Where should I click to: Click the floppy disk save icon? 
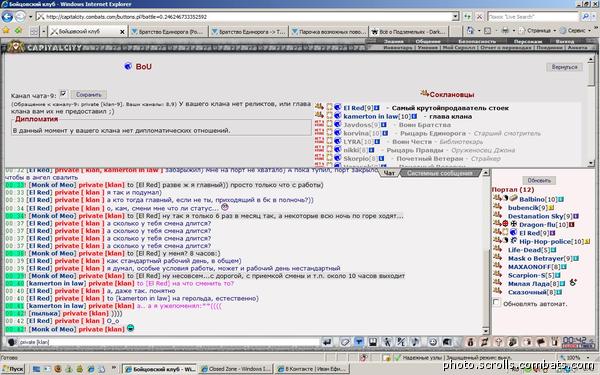coord(373,342)
